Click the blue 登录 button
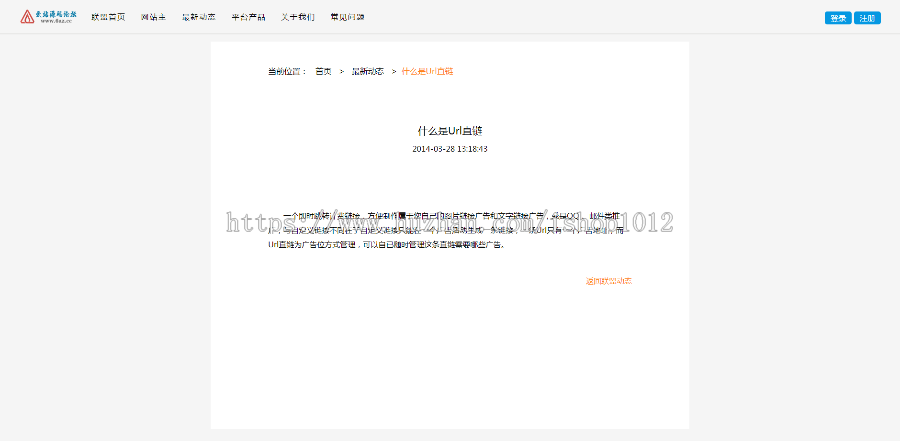 click(838, 18)
